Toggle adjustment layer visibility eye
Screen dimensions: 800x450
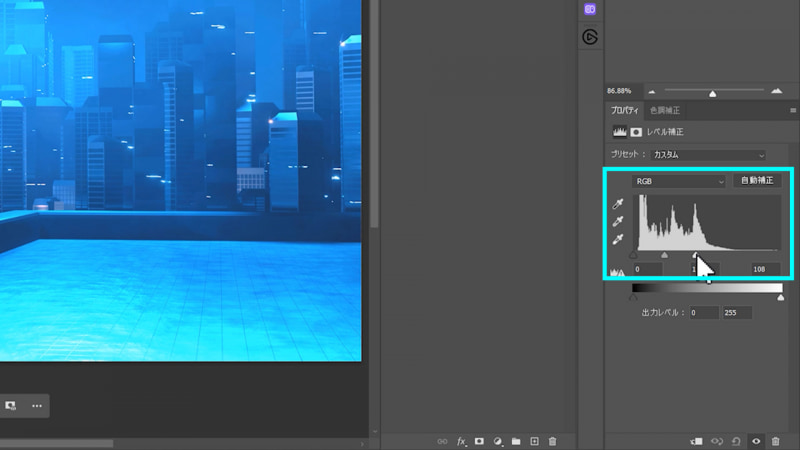(756, 441)
